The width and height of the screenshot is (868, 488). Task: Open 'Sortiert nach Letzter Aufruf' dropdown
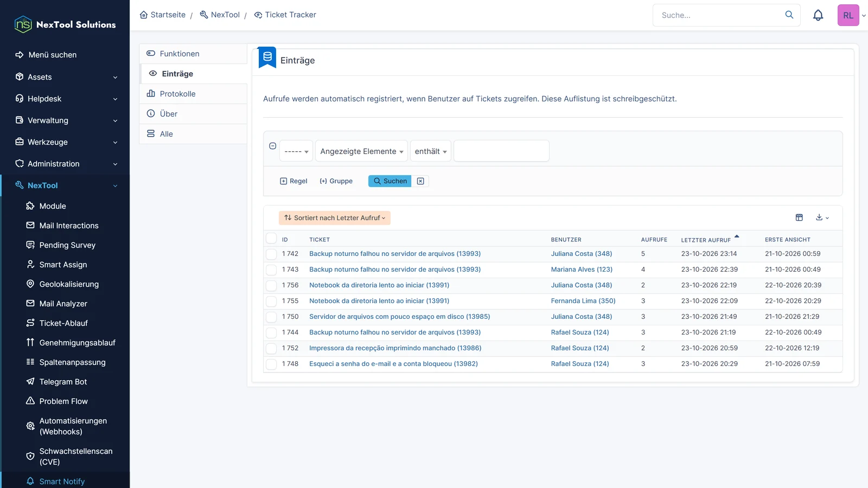(335, 218)
